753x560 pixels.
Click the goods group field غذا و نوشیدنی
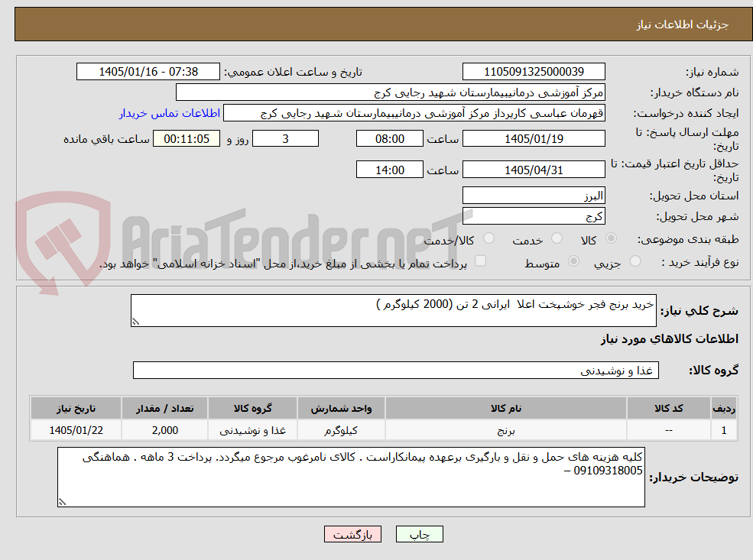(396, 371)
